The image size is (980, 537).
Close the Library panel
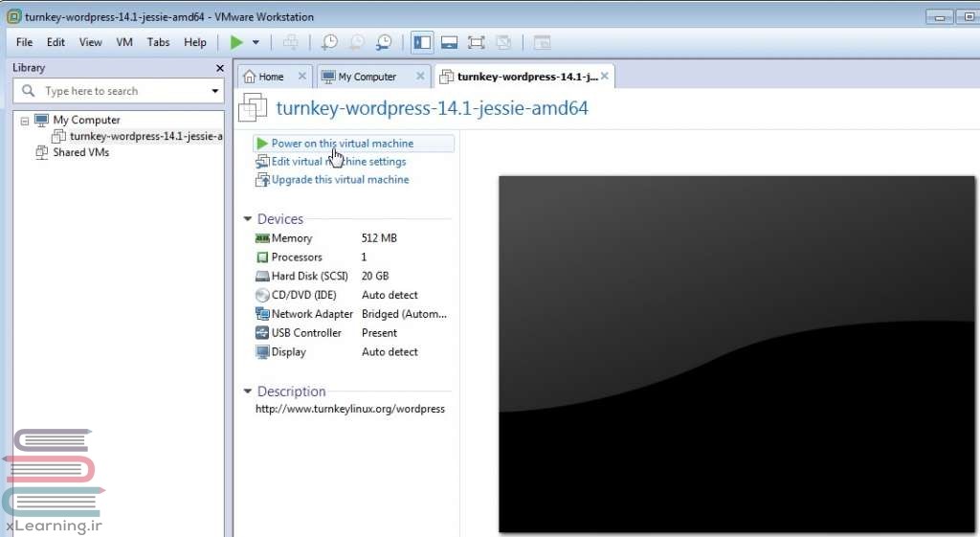[x=220, y=68]
